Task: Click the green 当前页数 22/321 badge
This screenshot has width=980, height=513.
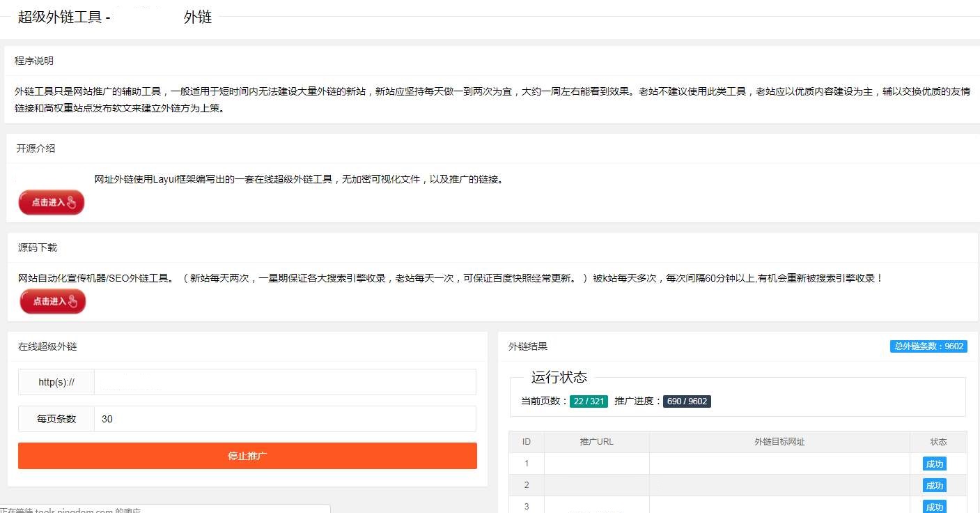Action: coord(589,401)
